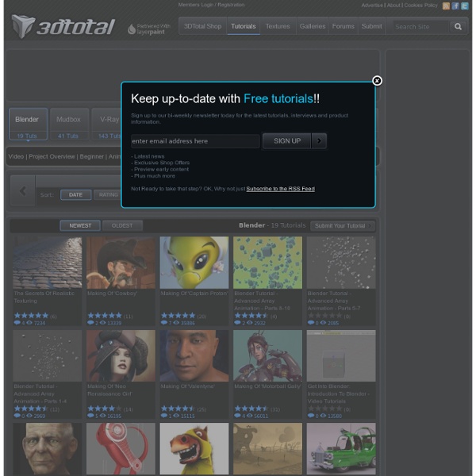Open the Advertise link
Viewport: 476px width, 476px height.
[x=372, y=6]
